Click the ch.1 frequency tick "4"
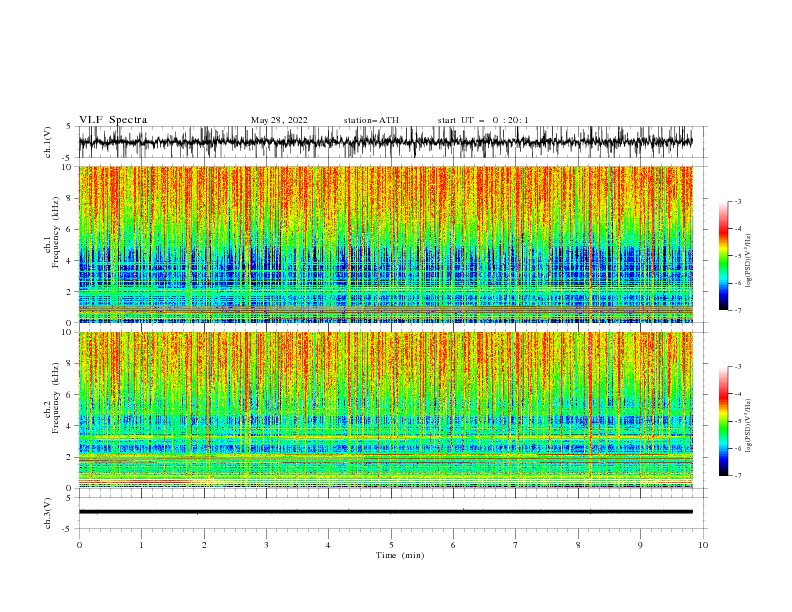Image resolution: width=792 pixels, height=612 pixels. tap(71, 261)
